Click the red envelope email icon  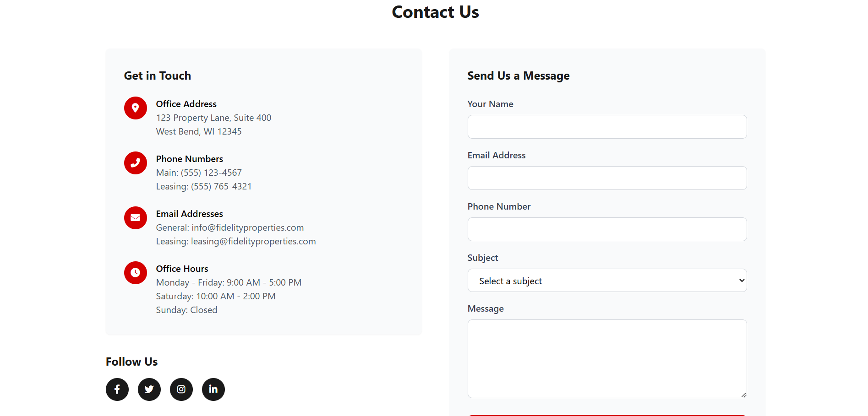click(x=136, y=218)
